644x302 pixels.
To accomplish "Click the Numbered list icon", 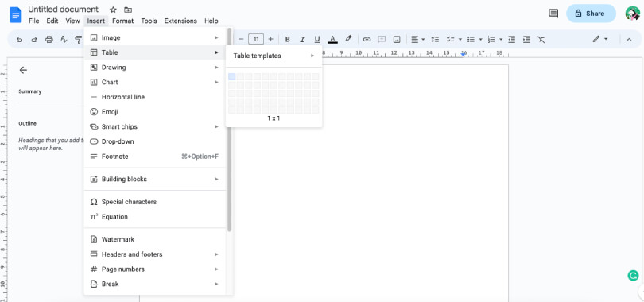I will point(491,40).
